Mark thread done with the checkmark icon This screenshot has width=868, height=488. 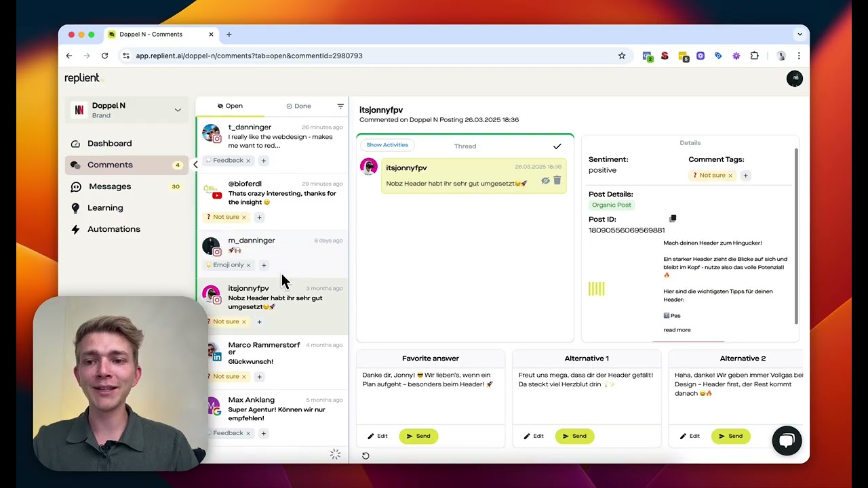coord(557,146)
